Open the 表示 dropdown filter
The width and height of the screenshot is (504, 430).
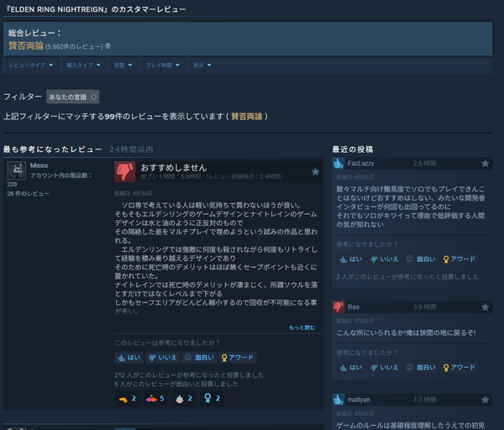(x=202, y=66)
